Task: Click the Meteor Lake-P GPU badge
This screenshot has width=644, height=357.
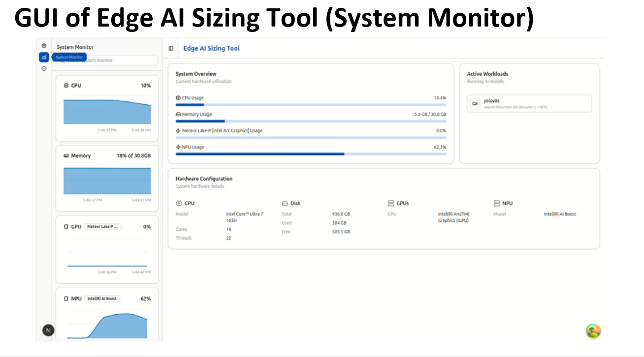Action: tap(103, 227)
